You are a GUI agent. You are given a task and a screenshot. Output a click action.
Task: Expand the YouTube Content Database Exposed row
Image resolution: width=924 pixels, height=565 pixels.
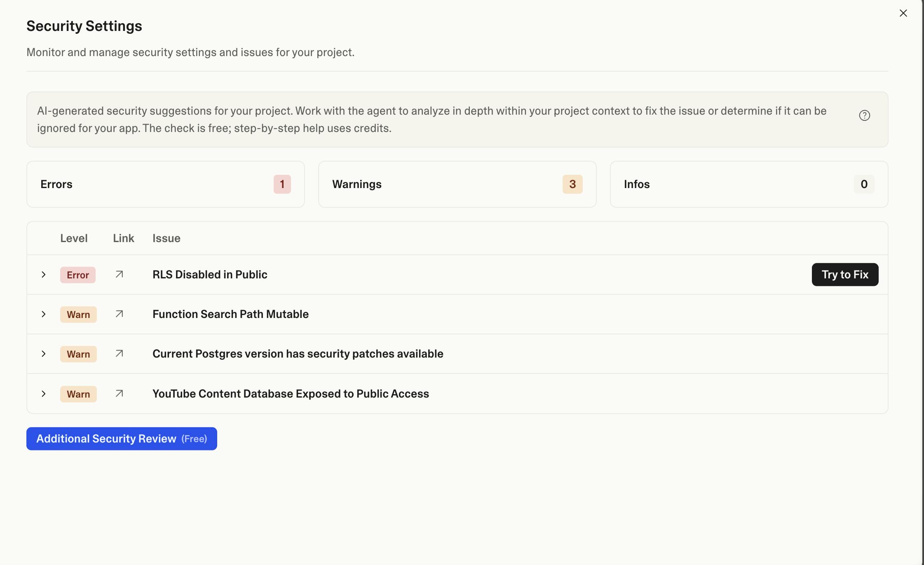pos(44,394)
